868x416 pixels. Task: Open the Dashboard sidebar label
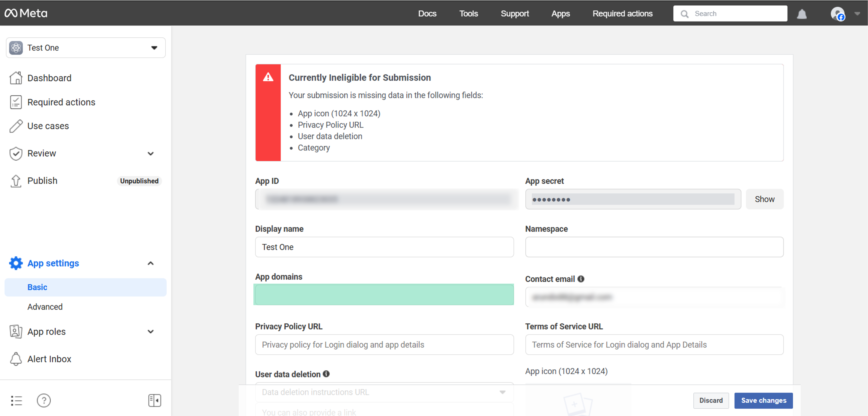pos(49,78)
